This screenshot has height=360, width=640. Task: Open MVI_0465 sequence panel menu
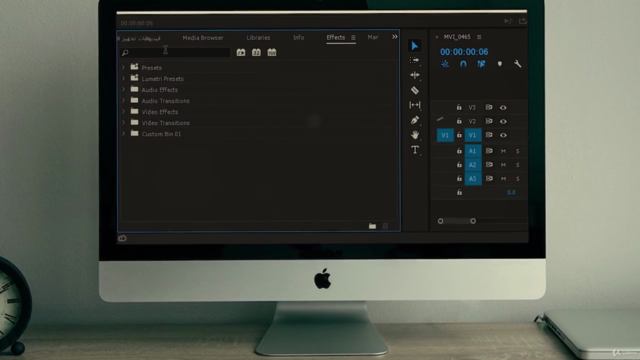tap(479, 37)
